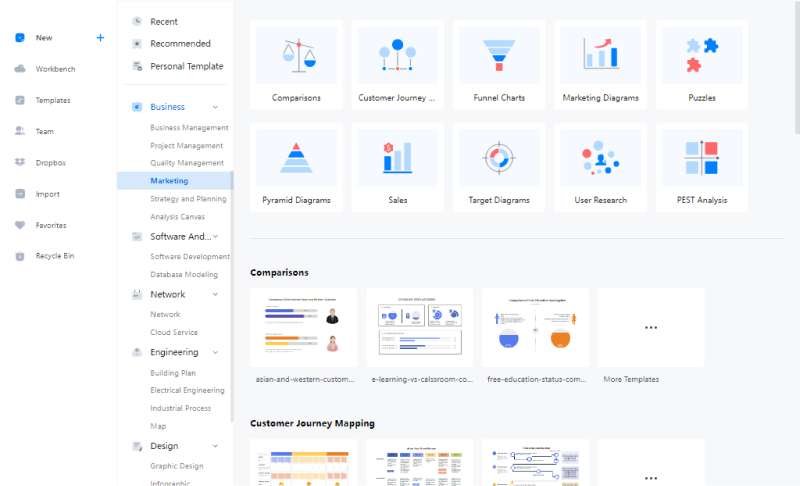This screenshot has height=486, width=800.
Task: Open the Funnel Charts category icon
Action: [499, 55]
